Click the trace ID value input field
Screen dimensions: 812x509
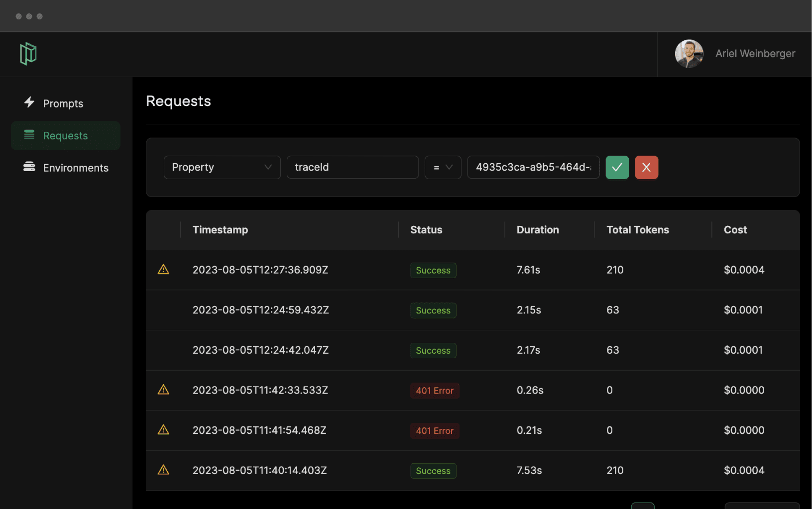coord(533,167)
